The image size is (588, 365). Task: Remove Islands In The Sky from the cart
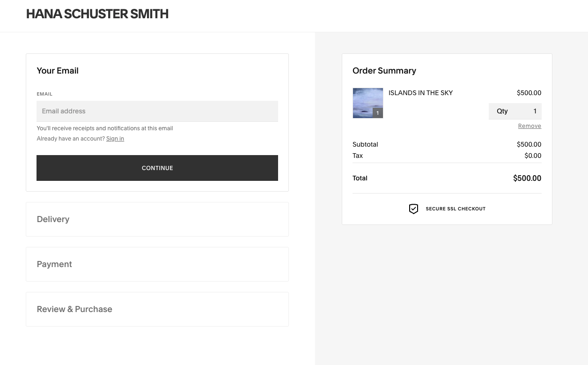pyautogui.click(x=529, y=126)
